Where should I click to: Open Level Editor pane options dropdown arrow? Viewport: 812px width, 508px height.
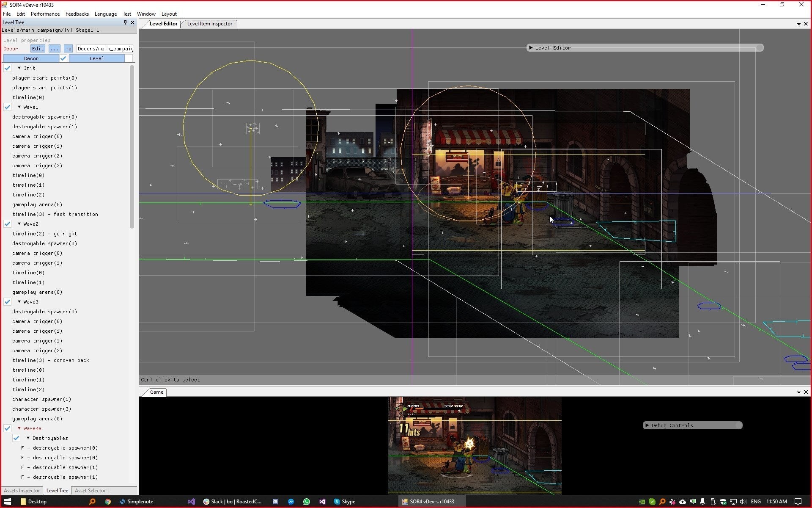(798, 24)
